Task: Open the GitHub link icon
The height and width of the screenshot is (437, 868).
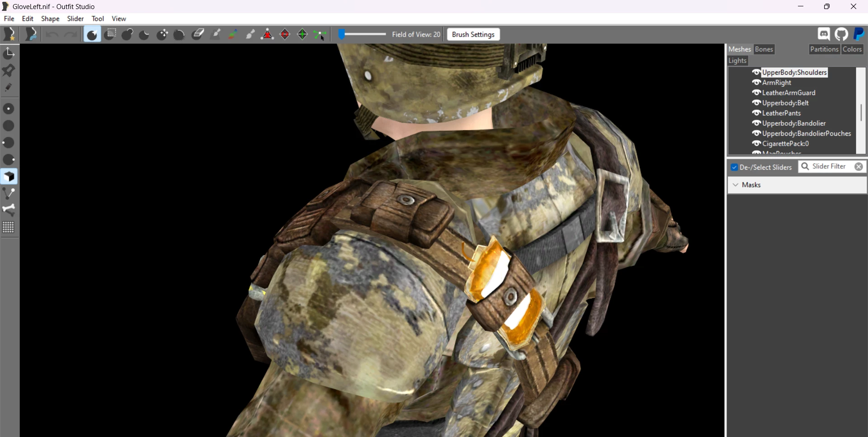Action: (841, 34)
